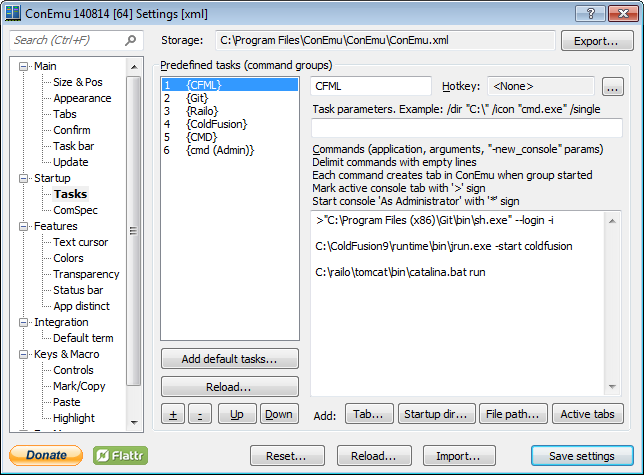Open hotkey chooser ellipsis button
Viewport: 644px width, 475px height.
pos(612,87)
